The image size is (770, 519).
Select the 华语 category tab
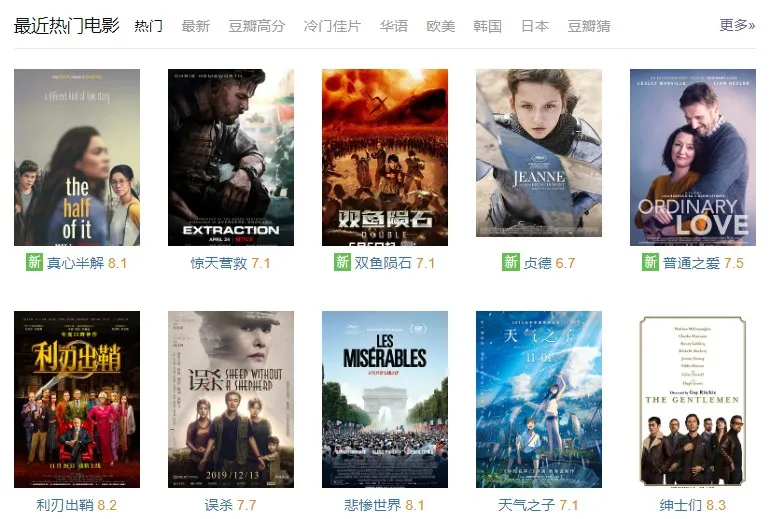point(394,26)
